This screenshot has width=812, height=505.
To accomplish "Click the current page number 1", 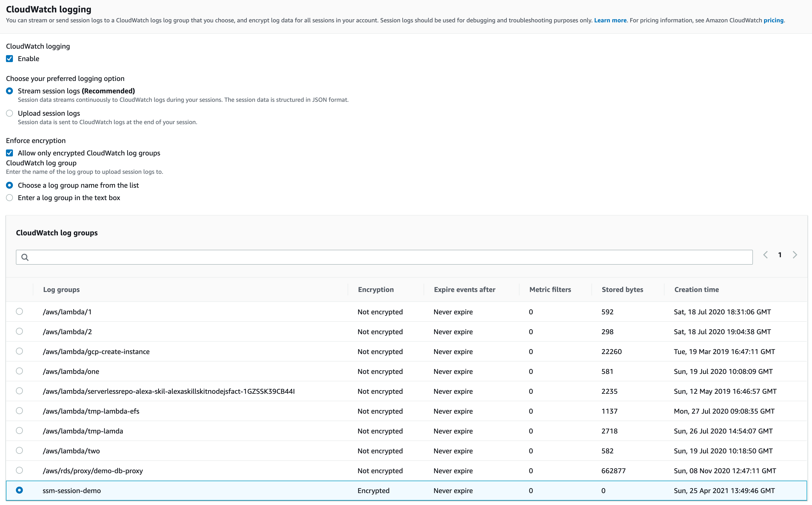I will coord(780,254).
